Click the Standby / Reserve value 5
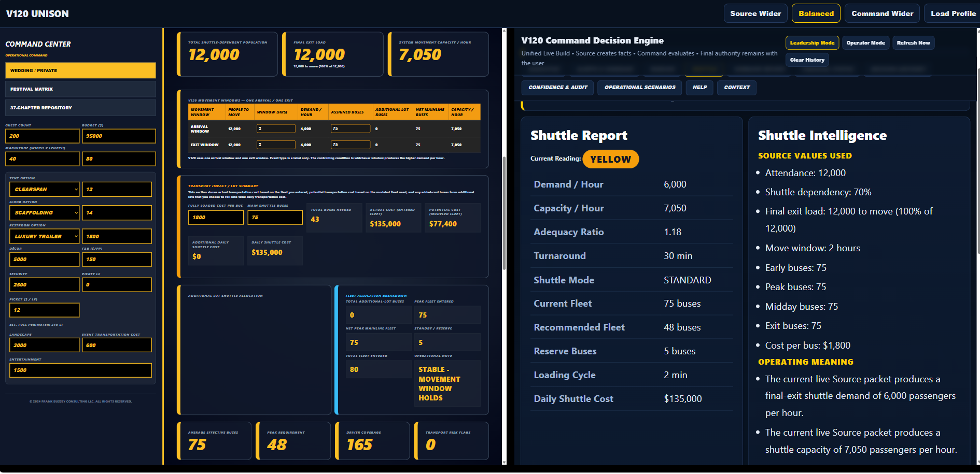Screen dimensions: 980x474 click(x=421, y=342)
